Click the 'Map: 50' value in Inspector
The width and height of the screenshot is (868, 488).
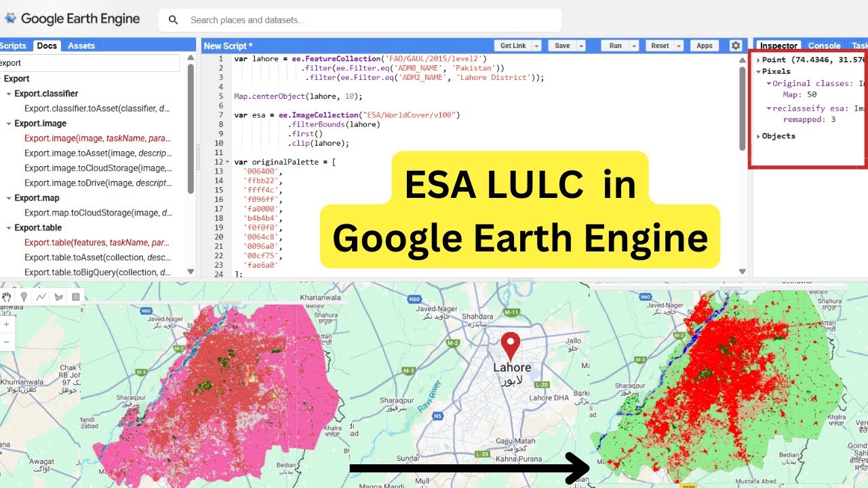(x=800, y=95)
